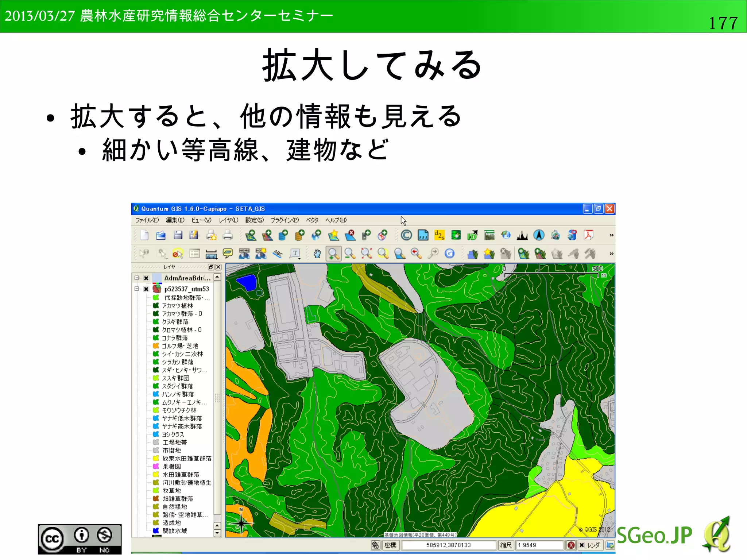Click the Creative Commons BY-NC license badge

[80, 539]
